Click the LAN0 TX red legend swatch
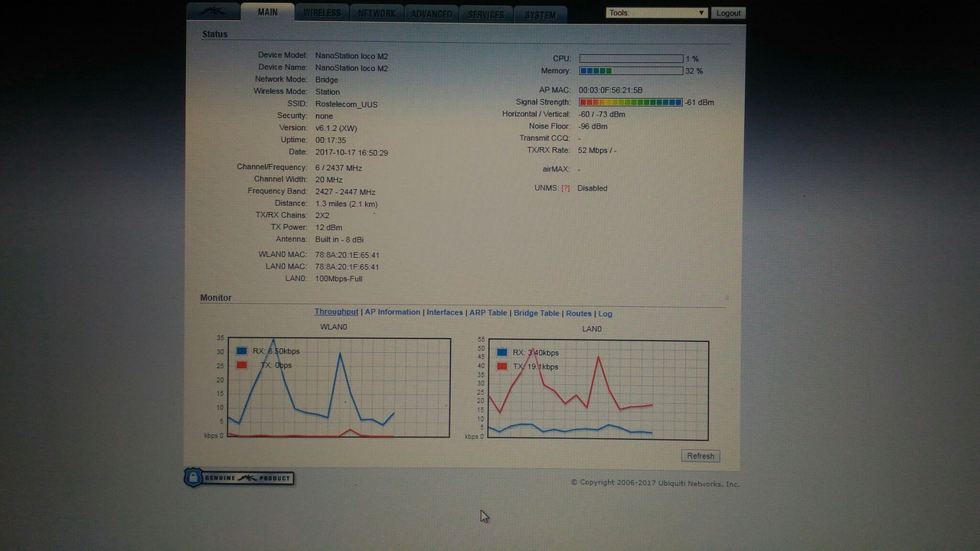The width and height of the screenshot is (980, 551). [x=502, y=367]
